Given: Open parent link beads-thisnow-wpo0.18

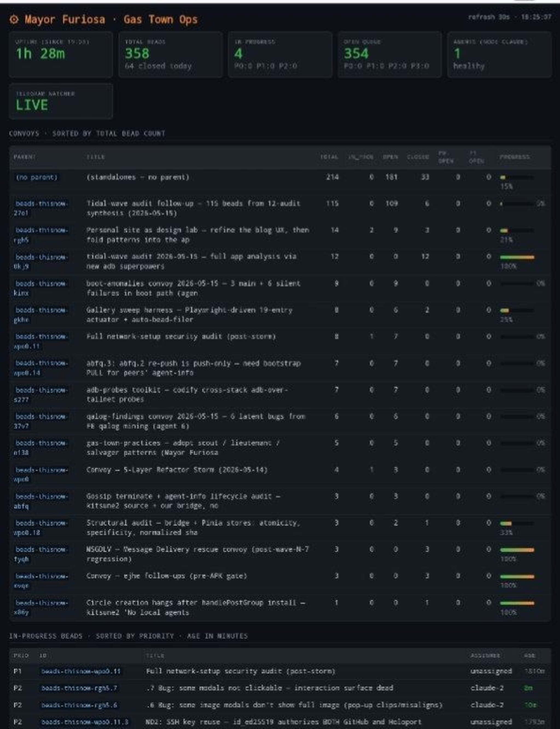Looking at the screenshot, I should (x=41, y=528).
